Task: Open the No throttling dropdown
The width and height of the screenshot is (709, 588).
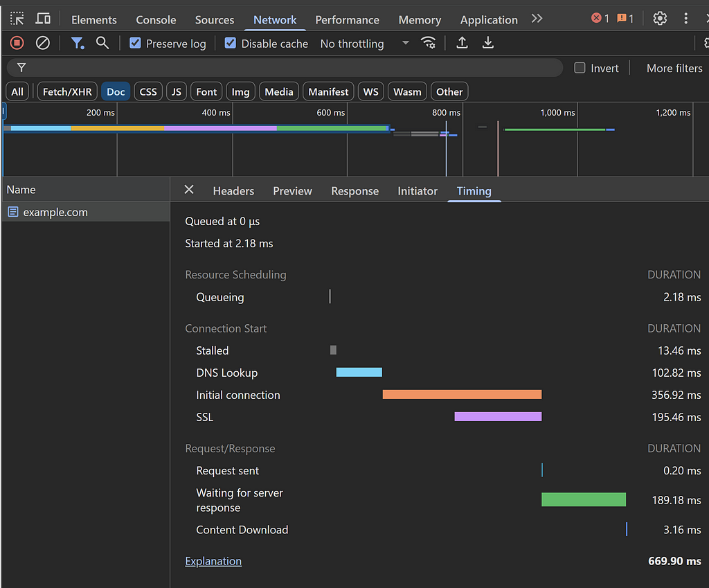Action: tap(364, 44)
